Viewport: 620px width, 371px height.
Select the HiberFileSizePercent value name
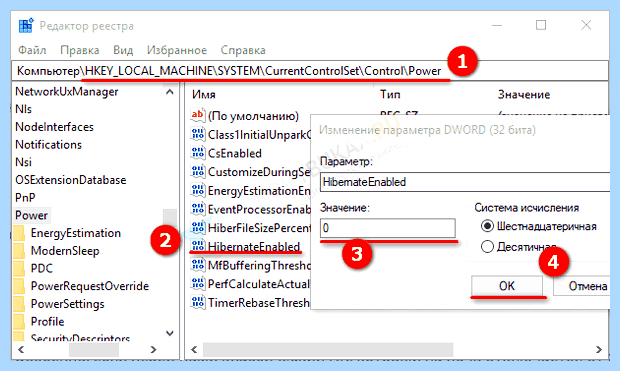[x=259, y=228]
